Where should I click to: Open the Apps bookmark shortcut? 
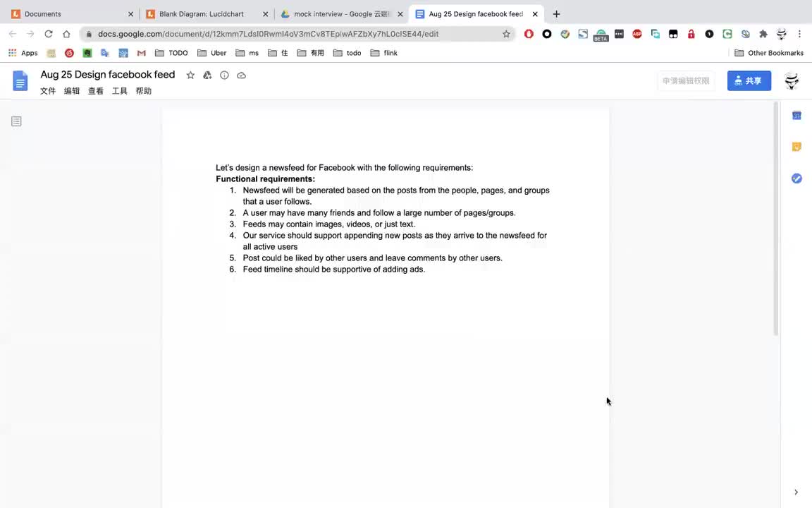(x=23, y=53)
